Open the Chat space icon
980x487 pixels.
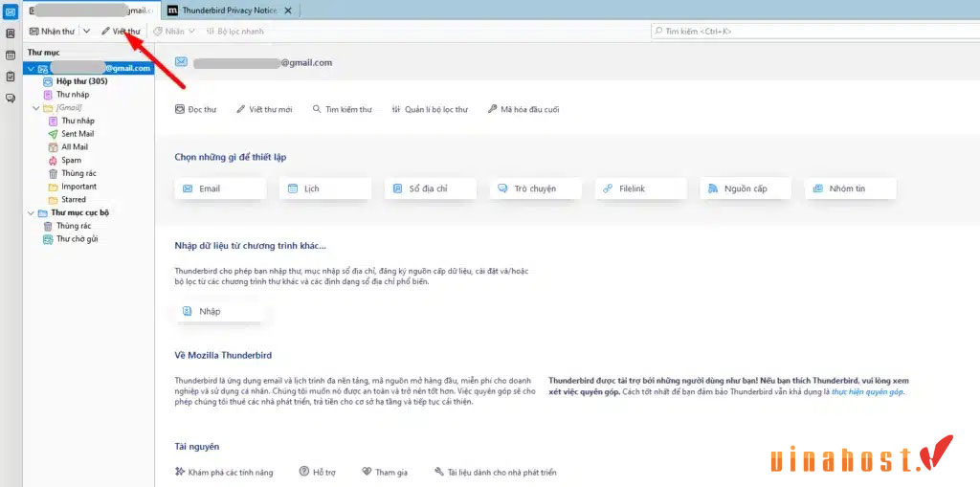10,99
